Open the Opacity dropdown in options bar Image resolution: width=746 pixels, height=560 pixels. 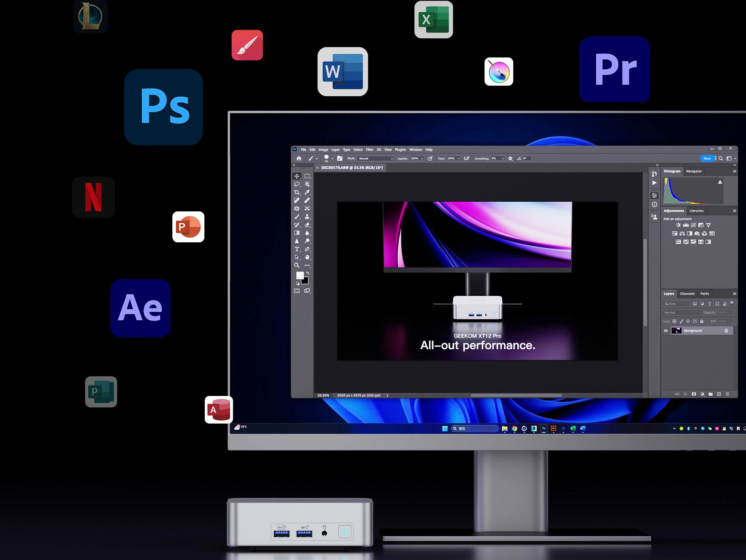coord(422,158)
